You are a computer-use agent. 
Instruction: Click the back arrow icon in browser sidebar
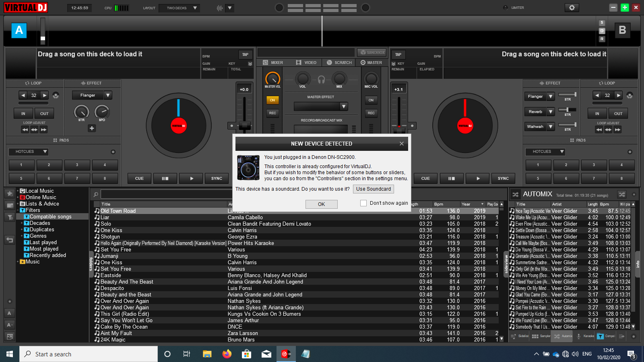click(10, 240)
